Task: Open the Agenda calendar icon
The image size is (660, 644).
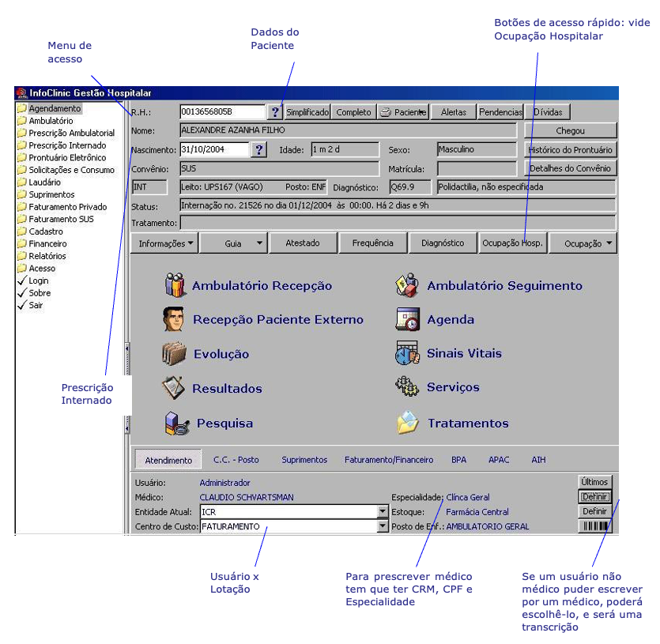Action: click(x=407, y=319)
